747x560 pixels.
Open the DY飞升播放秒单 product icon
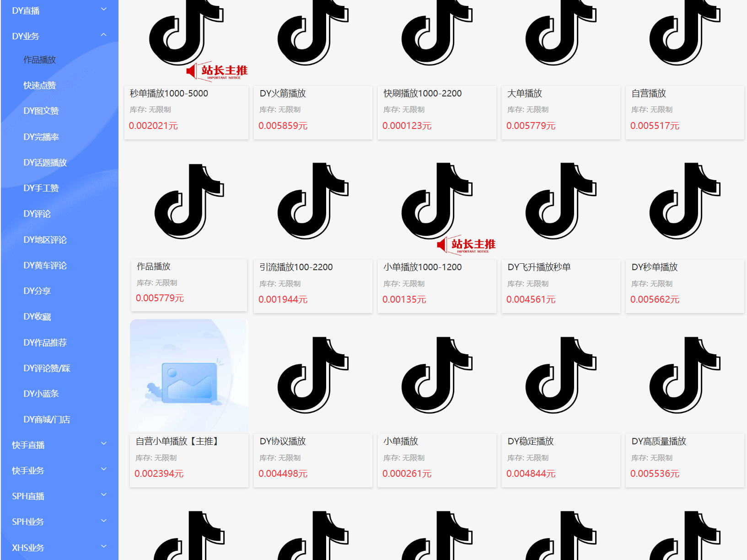pos(561,201)
